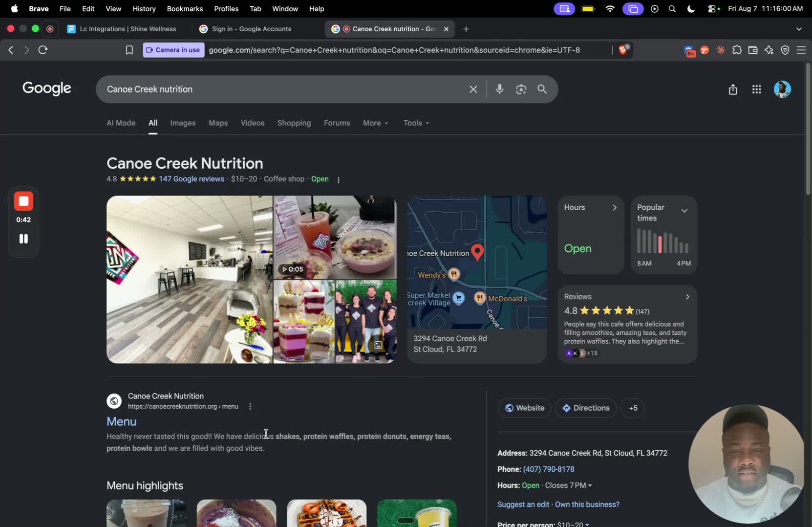Open the Leo AI star icon
Screen dimensions: 812x527
coord(769,50)
